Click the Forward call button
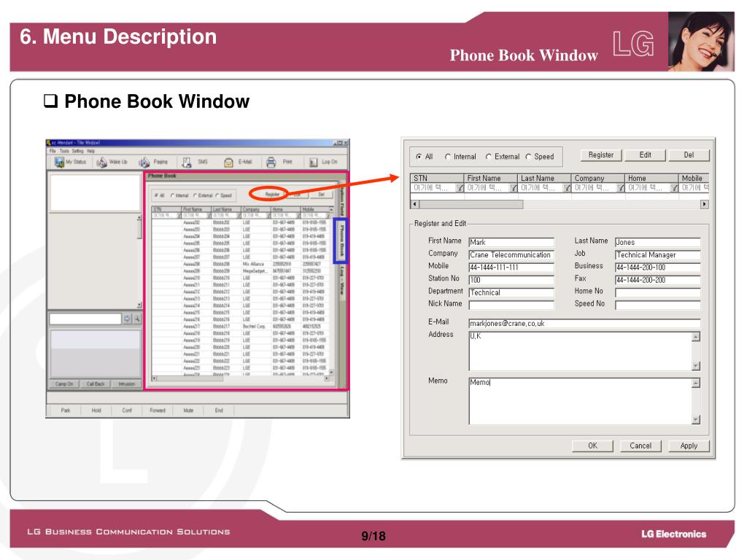This screenshot has width=747, height=560. pyautogui.click(x=158, y=411)
